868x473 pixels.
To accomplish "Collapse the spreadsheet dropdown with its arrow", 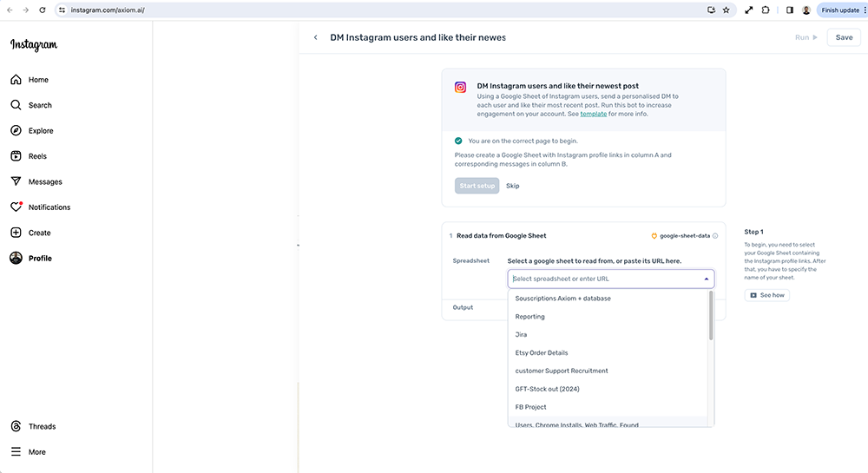I will click(707, 279).
